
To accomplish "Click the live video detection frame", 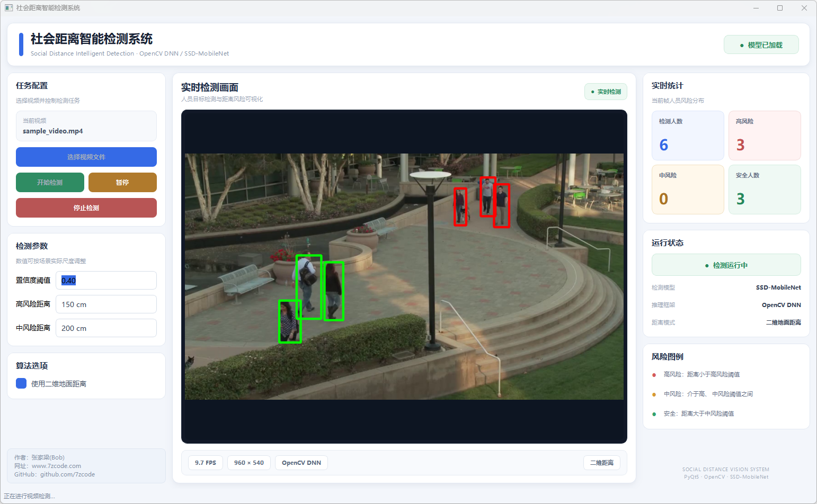I will tap(404, 276).
